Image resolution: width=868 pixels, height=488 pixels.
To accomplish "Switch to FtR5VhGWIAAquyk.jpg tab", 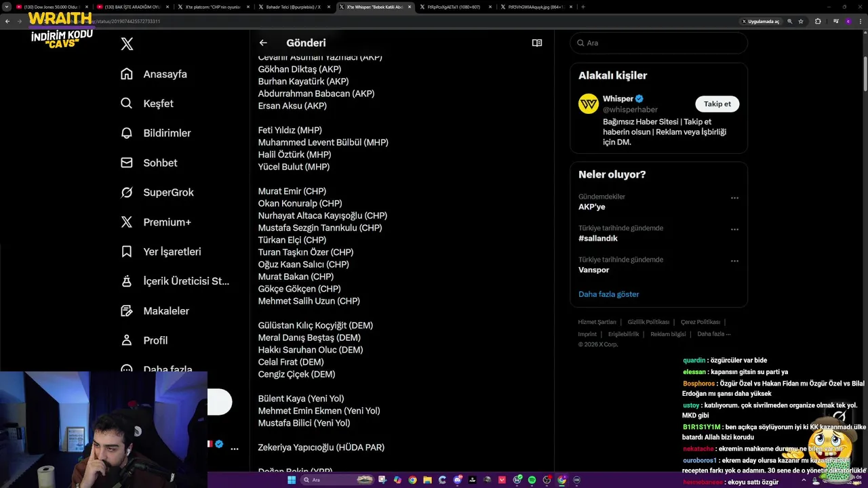I will point(536,7).
